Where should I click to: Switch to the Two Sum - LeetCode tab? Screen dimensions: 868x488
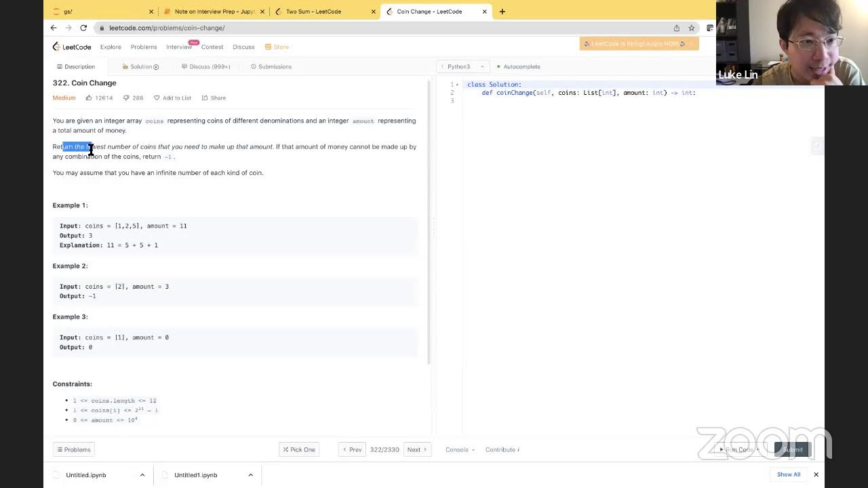click(324, 12)
